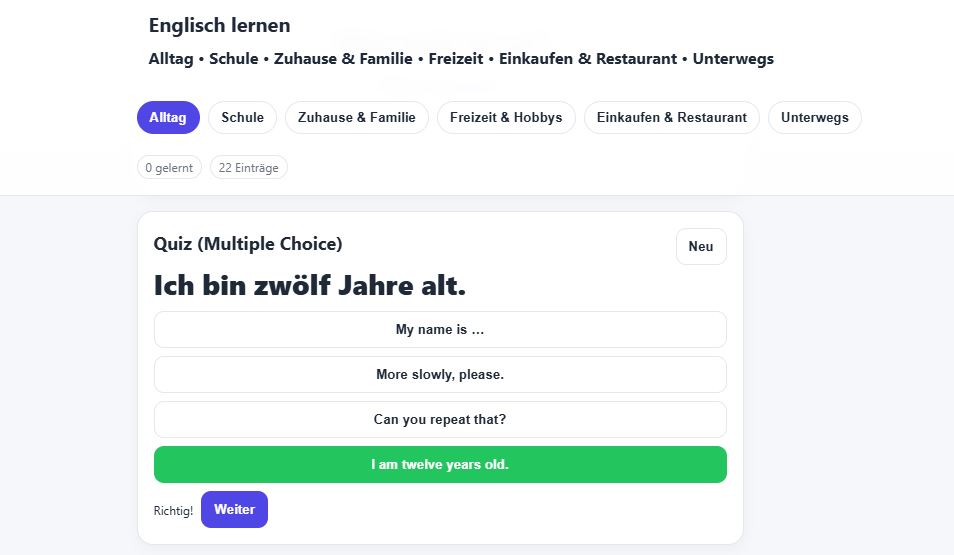
Task: Click the "Quiz (Multiple Choice)" card title
Action: [x=248, y=244]
